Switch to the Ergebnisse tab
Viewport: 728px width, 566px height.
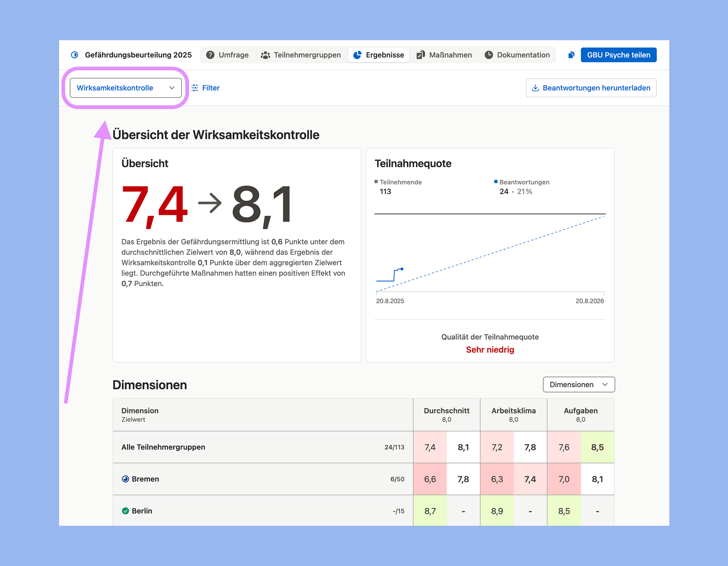tap(379, 55)
